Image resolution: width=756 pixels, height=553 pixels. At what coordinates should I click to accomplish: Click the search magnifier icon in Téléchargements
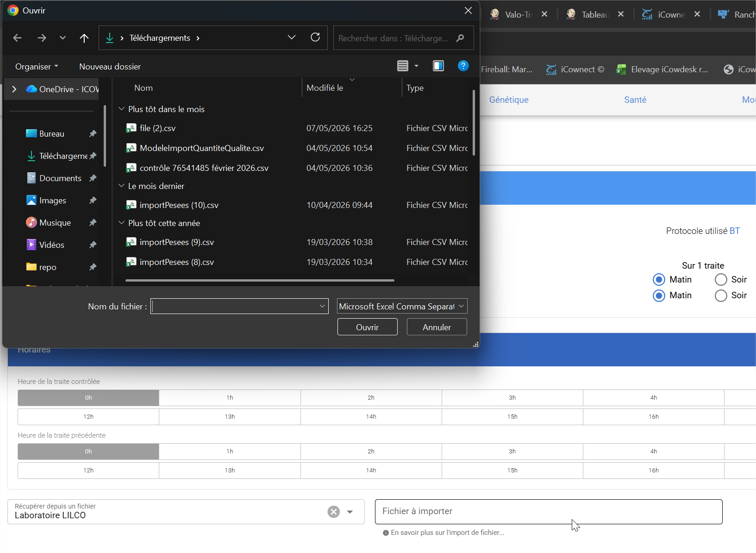pyautogui.click(x=460, y=38)
